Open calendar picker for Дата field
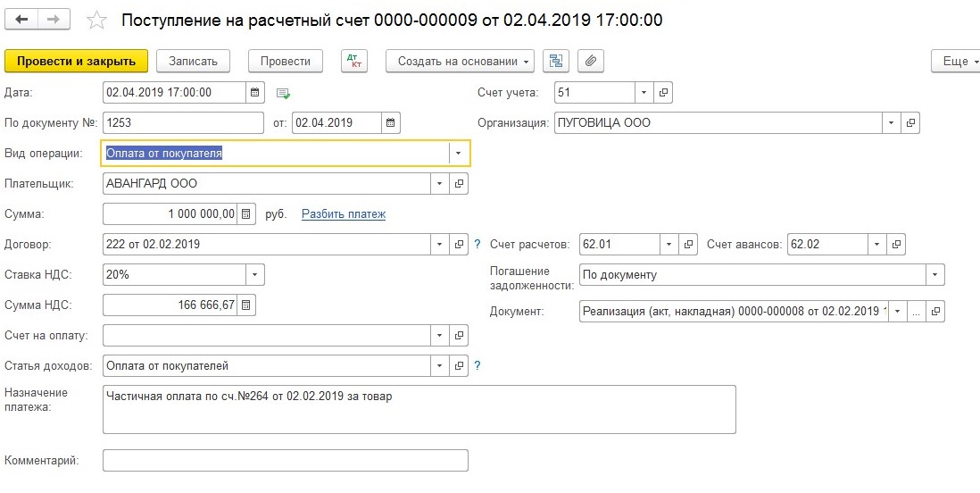Screen dimensions: 980x493 tap(255, 92)
